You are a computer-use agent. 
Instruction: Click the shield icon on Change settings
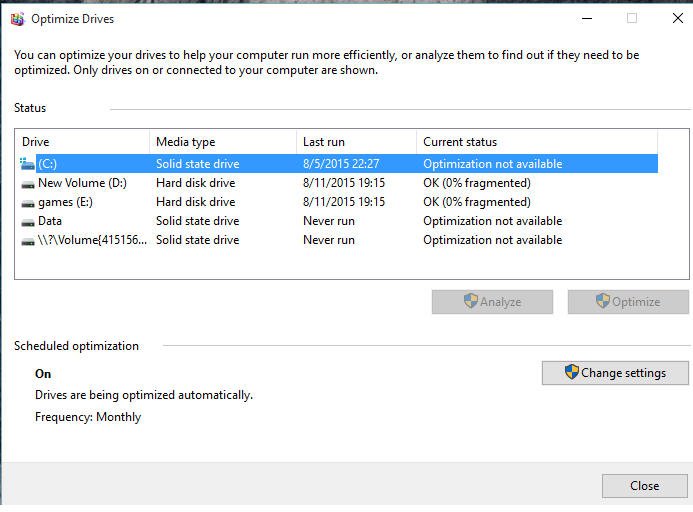[x=571, y=372]
